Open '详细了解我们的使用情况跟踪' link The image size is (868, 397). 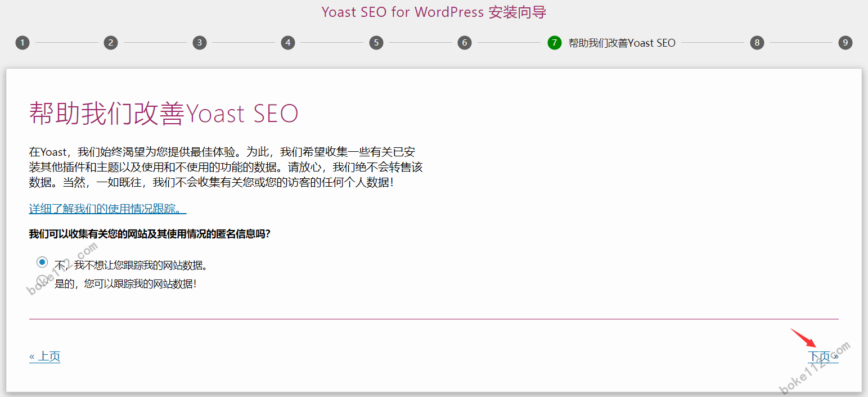click(x=107, y=209)
